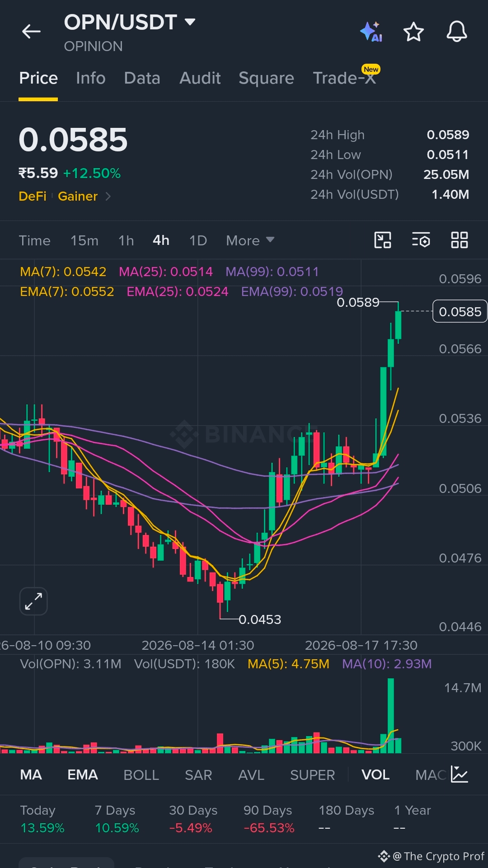Tap the volume MA(10): 2.93M legend

(x=387, y=664)
